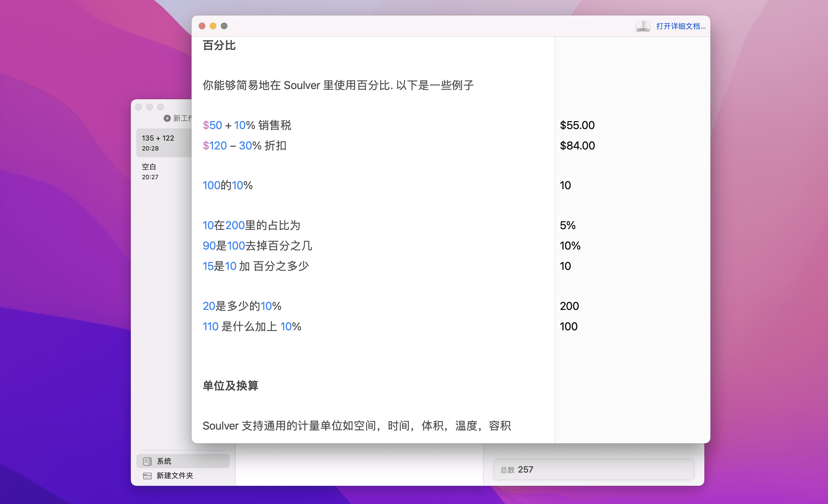Click the 10在200里的占比为 expression line
The height and width of the screenshot is (504, 828).
(251, 225)
